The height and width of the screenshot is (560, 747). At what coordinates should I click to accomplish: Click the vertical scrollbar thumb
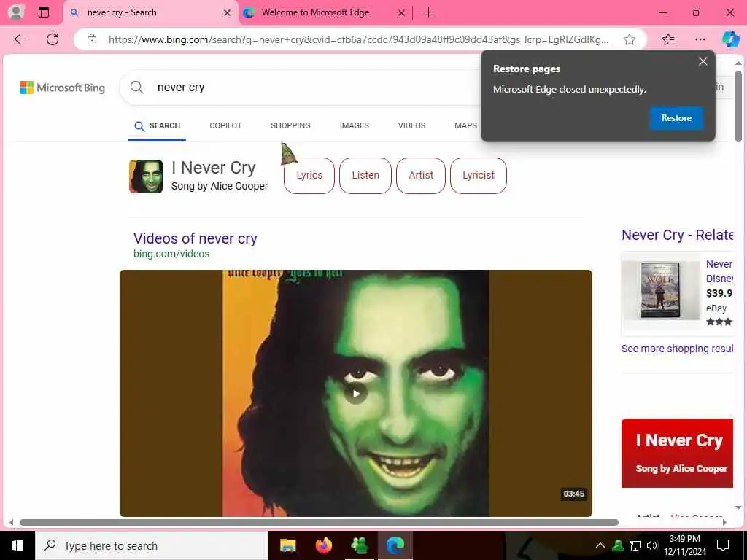(738, 105)
